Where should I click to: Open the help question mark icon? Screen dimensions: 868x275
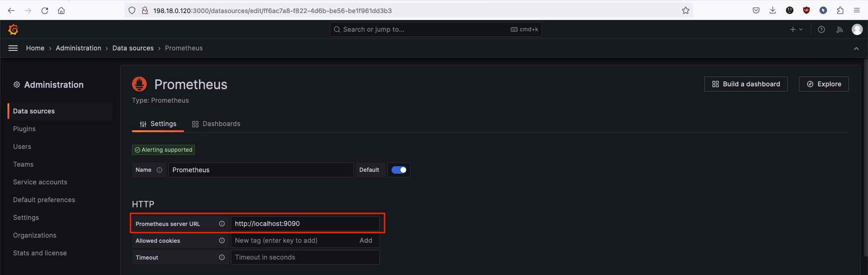click(x=821, y=29)
